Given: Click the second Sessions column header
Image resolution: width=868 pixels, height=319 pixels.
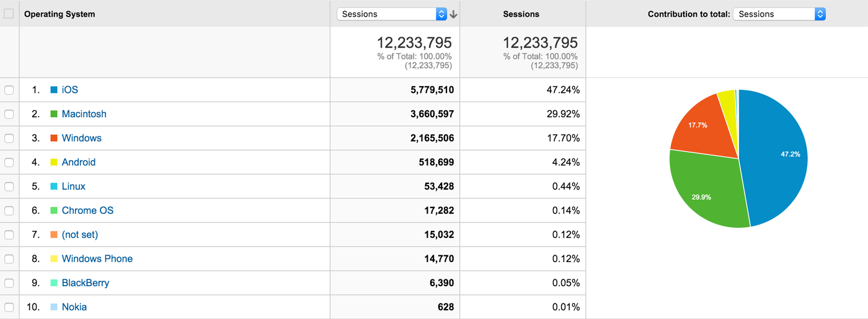Looking at the screenshot, I should point(521,14).
